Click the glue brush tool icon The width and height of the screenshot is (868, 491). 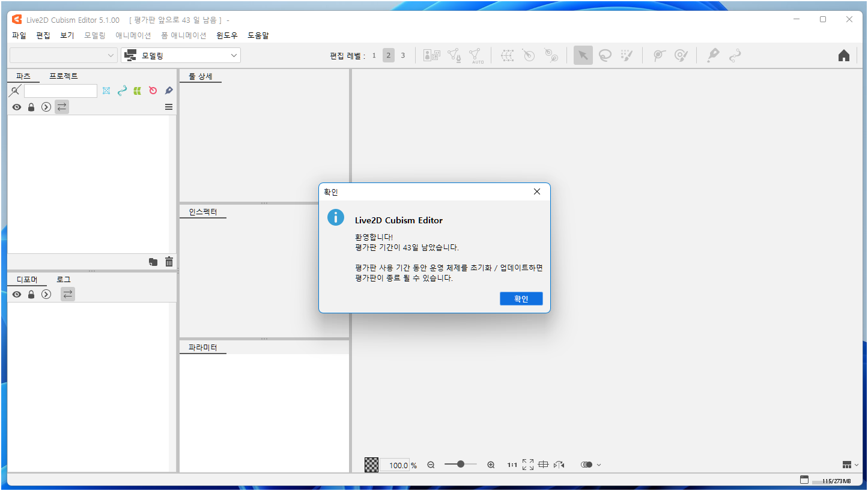pyautogui.click(x=681, y=56)
